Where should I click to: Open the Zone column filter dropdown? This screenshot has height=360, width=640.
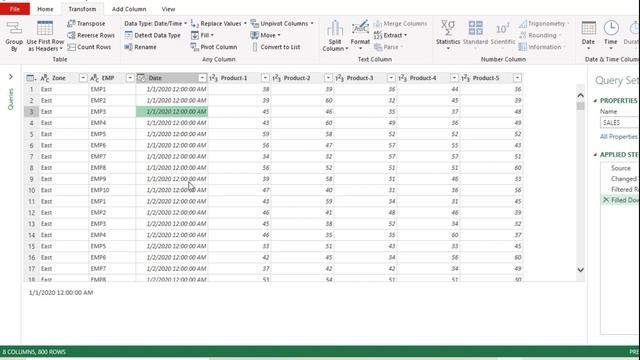[x=83, y=78]
